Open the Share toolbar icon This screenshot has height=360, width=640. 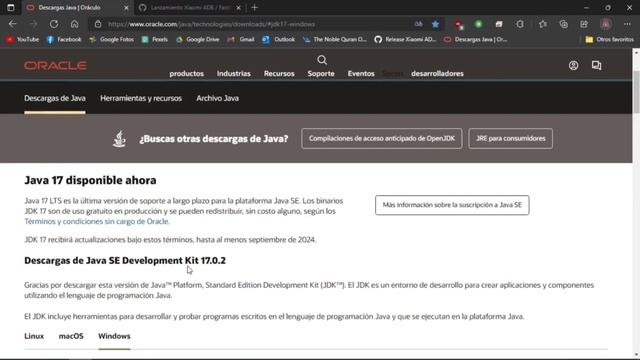tap(584, 24)
